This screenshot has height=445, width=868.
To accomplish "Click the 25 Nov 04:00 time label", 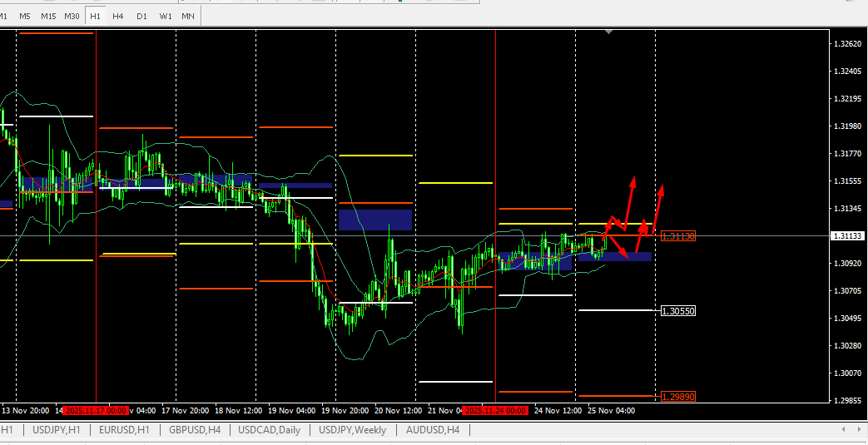I will pos(611,411).
